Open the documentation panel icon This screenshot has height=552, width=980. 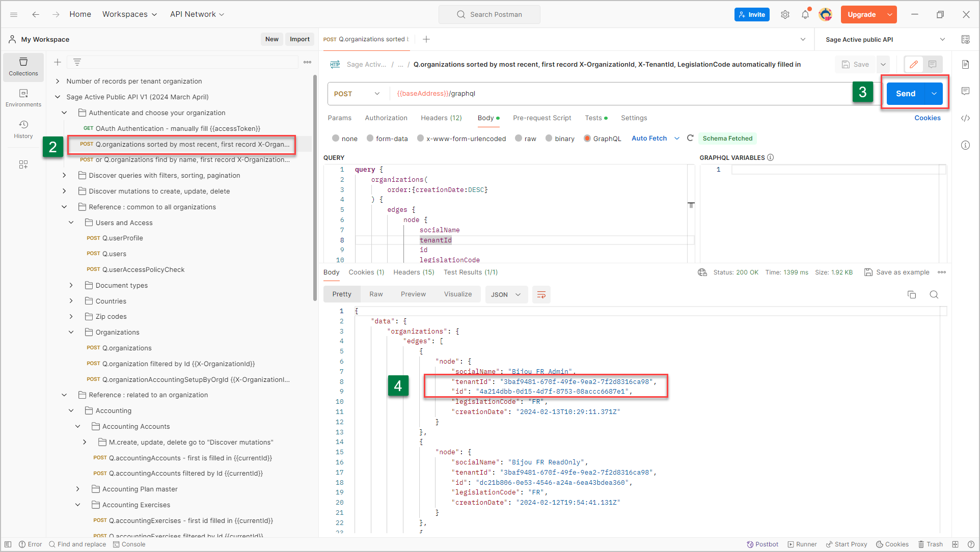(965, 64)
